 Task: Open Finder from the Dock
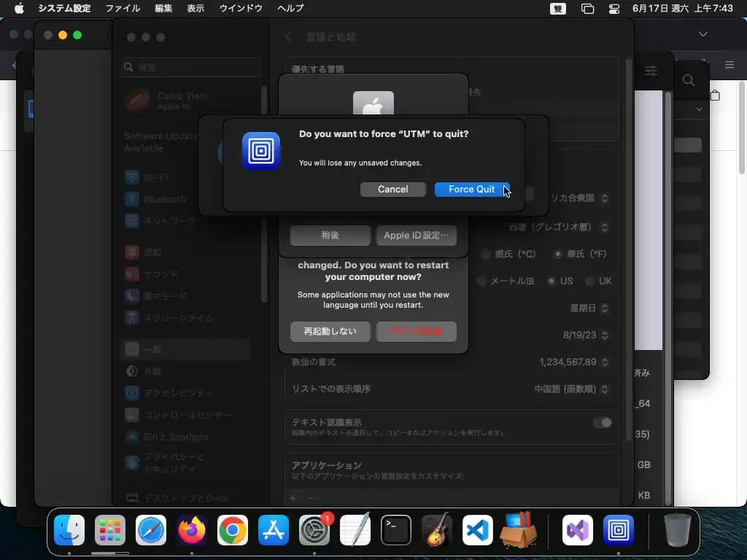point(69,530)
